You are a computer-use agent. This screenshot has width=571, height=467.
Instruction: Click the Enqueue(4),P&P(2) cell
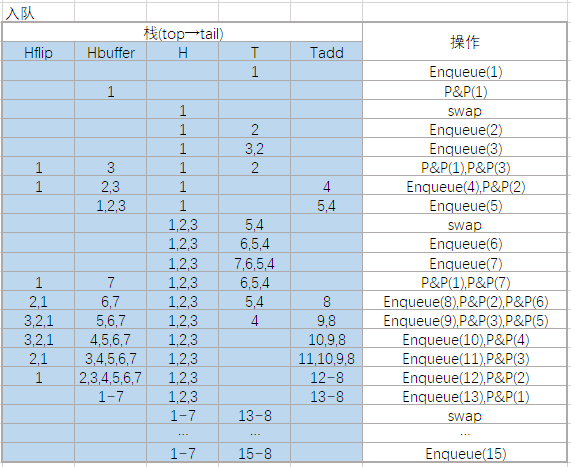click(x=465, y=186)
